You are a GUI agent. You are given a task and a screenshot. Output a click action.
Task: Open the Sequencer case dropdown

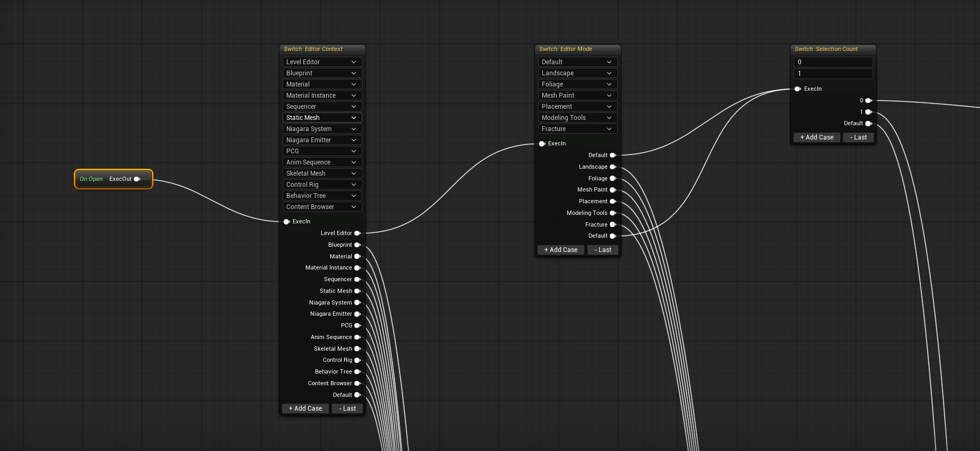click(x=322, y=107)
